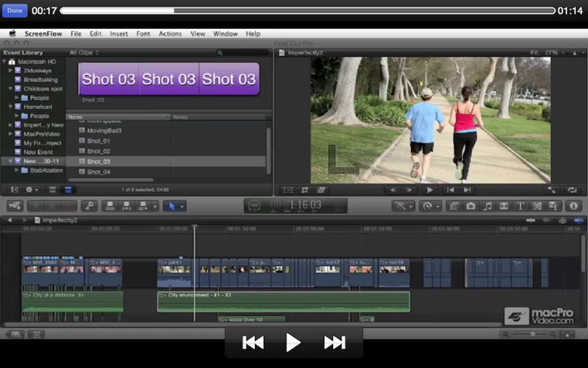The width and height of the screenshot is (588, 368).
Task: Open the Generators browser icon
Action: pos(537,206)
